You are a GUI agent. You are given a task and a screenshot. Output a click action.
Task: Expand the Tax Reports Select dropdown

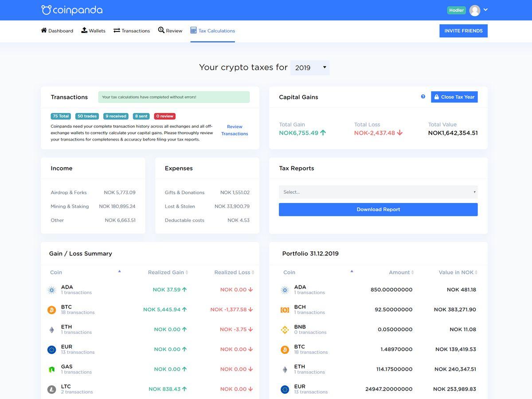pos(378,192)
